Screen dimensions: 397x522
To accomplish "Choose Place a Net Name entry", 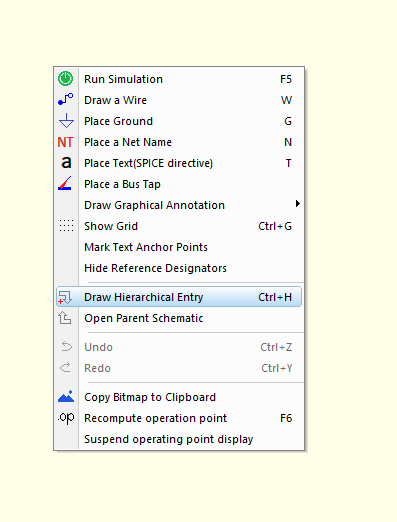I will pyautogui.click(x=179, y=142).
